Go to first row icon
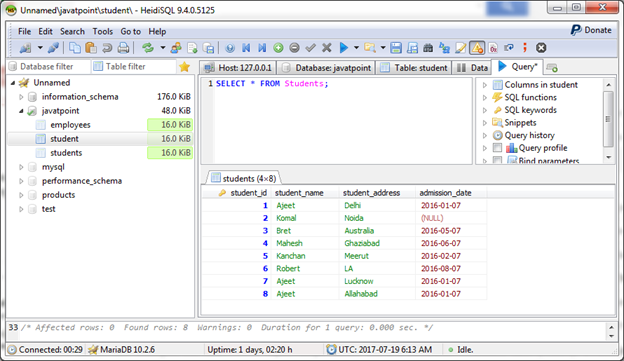The image size is (624, 361). 246,48
